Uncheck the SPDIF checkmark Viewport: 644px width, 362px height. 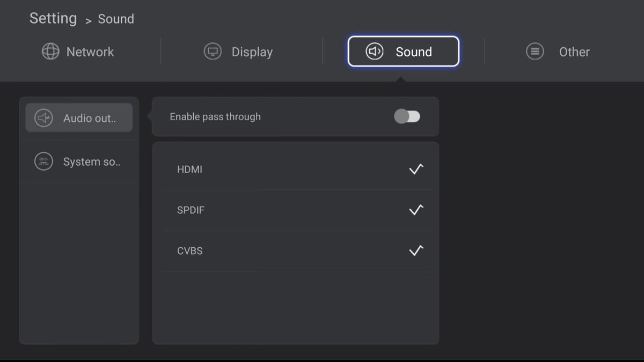tap(416, 210)
